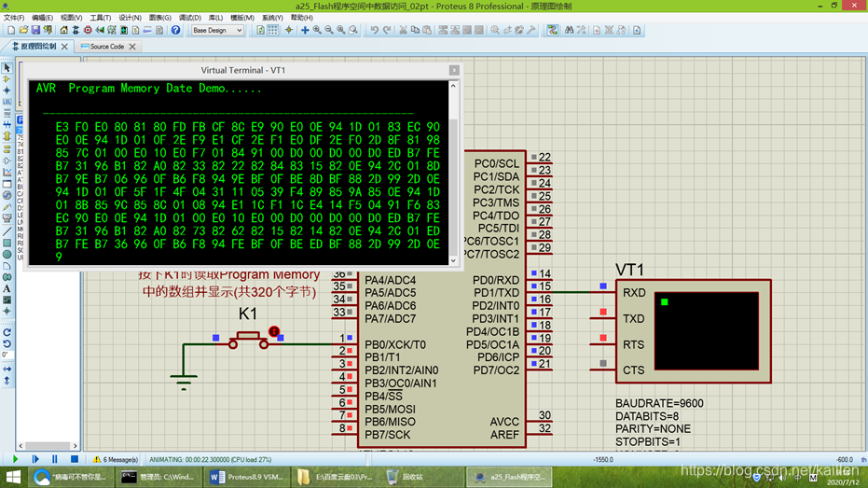Click the Virtual Terminal scroll up arrow
868x488 pixels.
(x=454, y=86)
